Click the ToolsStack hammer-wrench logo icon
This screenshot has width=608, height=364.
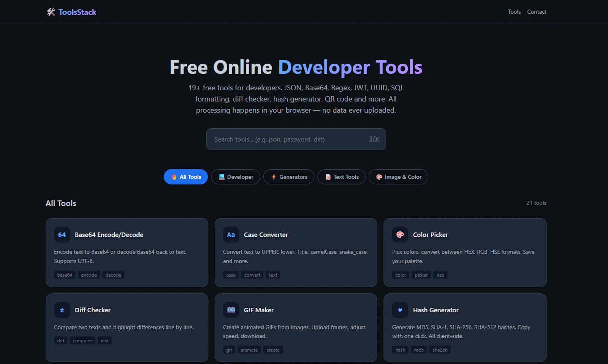tap(51, 12)
